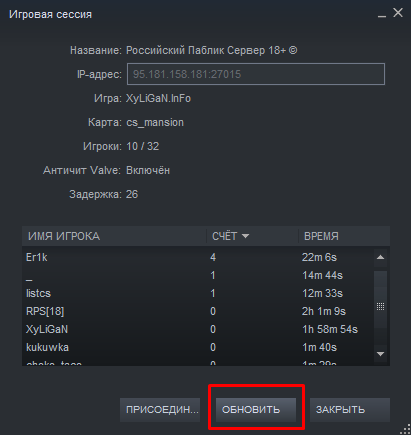
Task: Click the Обновить refresh button
Action: click(256, 410)
